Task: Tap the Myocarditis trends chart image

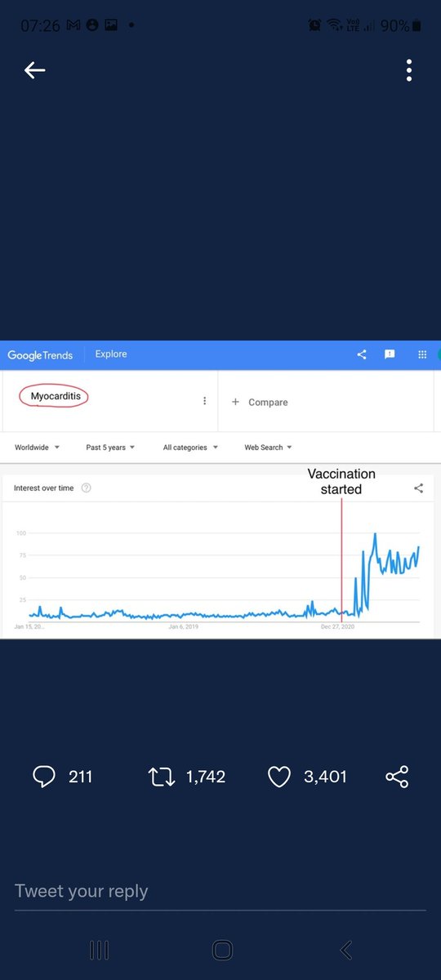Action: pos(220,490)
